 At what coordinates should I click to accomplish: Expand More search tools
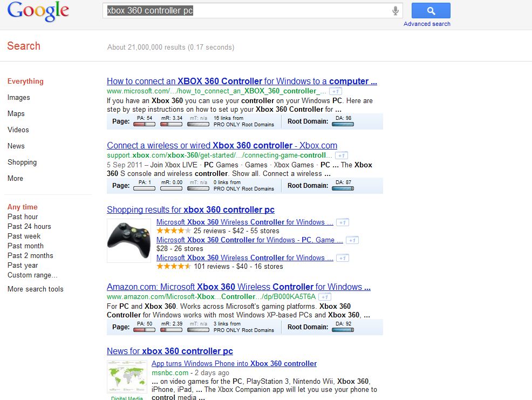click(x=35, y=289)
